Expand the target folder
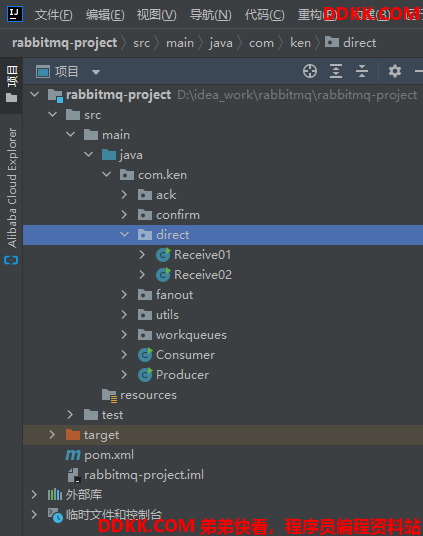423x536 pixels. click(52, 435)
